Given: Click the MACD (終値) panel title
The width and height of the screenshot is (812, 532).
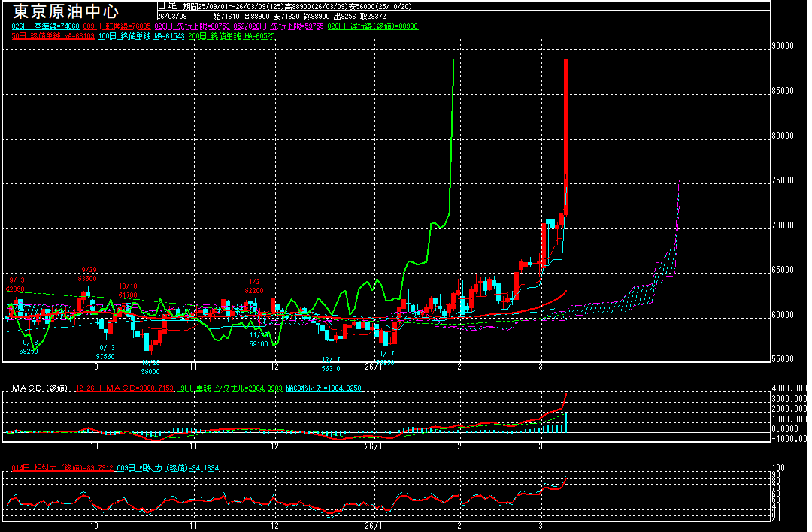Looking at the screenshot, I should point(38,388).
